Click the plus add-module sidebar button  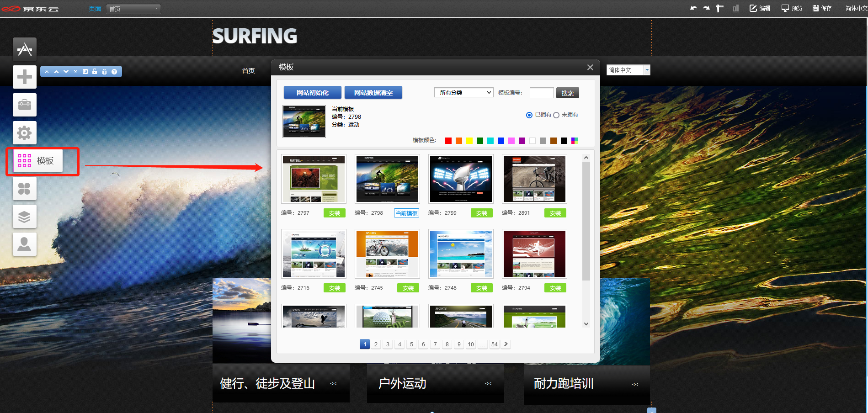tap(25, 77)
